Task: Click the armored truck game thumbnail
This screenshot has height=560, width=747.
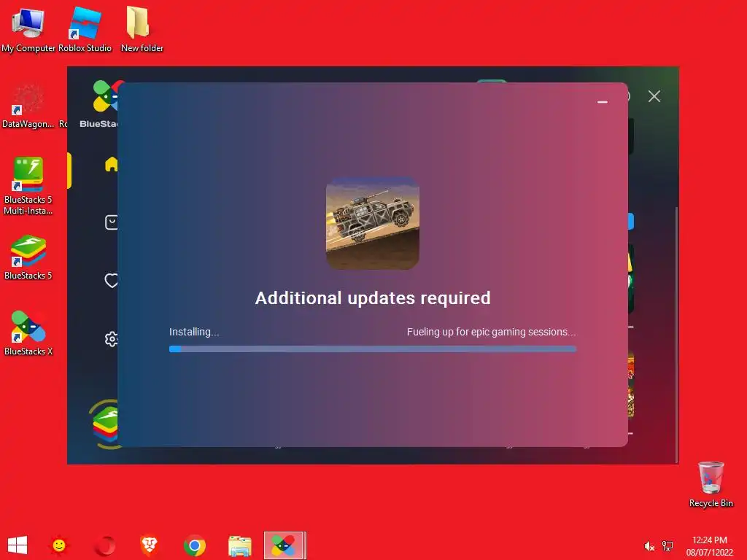Action: coord(373,223)
